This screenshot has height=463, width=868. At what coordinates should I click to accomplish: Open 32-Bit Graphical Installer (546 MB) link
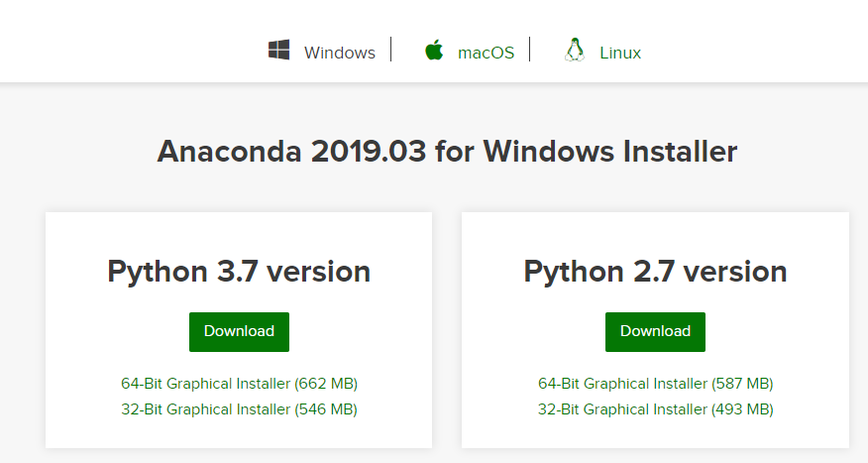(x=239, y=409)
